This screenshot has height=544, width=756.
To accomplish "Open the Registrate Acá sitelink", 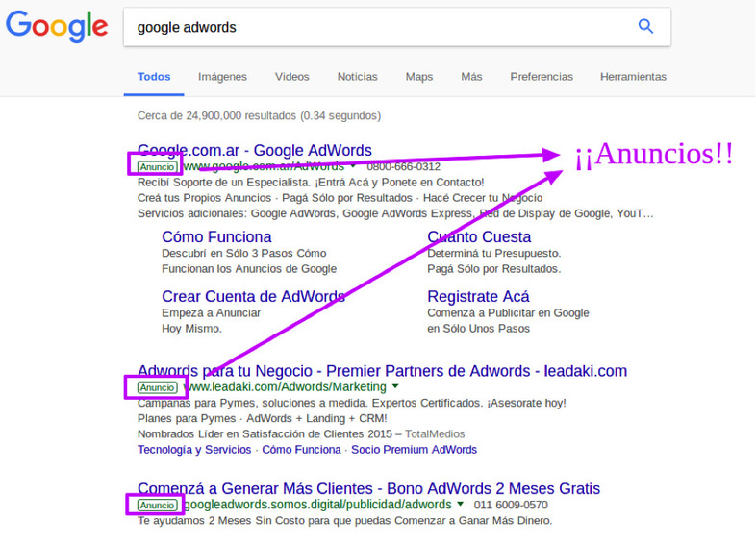I will pos(478,296).
